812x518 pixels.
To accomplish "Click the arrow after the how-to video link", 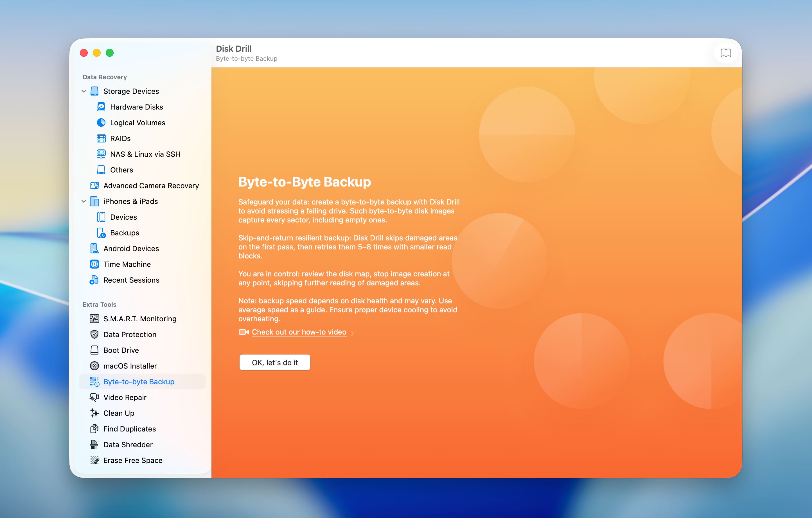I will coord(352,333).
